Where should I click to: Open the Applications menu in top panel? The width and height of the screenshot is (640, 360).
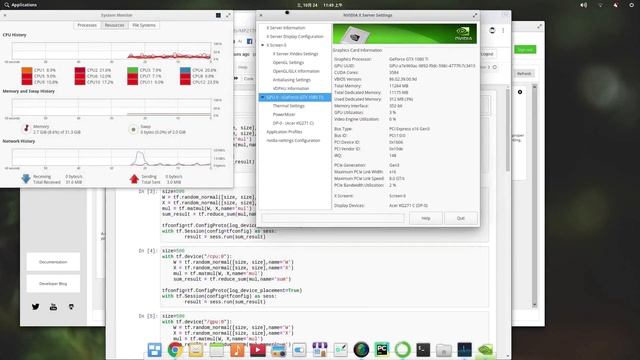click(x=20, y=5)
